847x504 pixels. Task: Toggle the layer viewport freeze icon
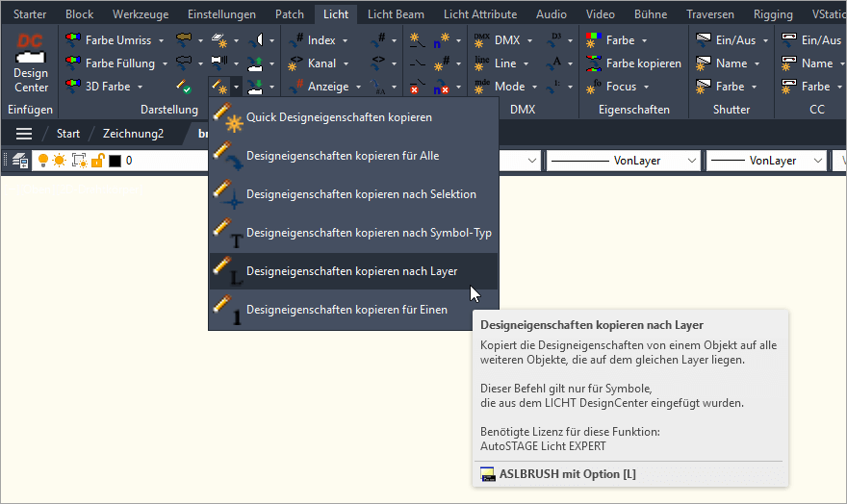coord(79,161)
